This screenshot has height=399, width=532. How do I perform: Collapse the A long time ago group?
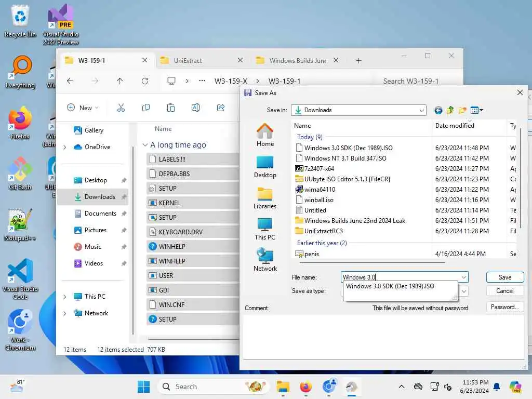145,145
